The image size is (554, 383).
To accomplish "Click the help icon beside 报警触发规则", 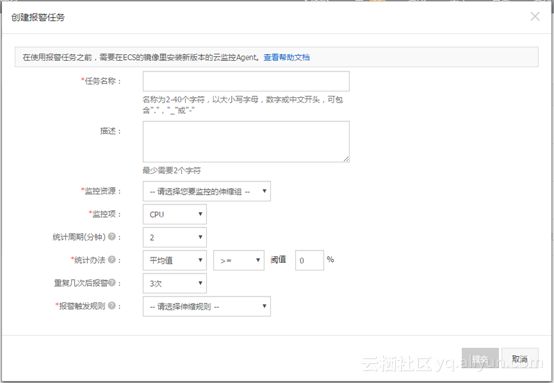I will (x=112, y=306).
